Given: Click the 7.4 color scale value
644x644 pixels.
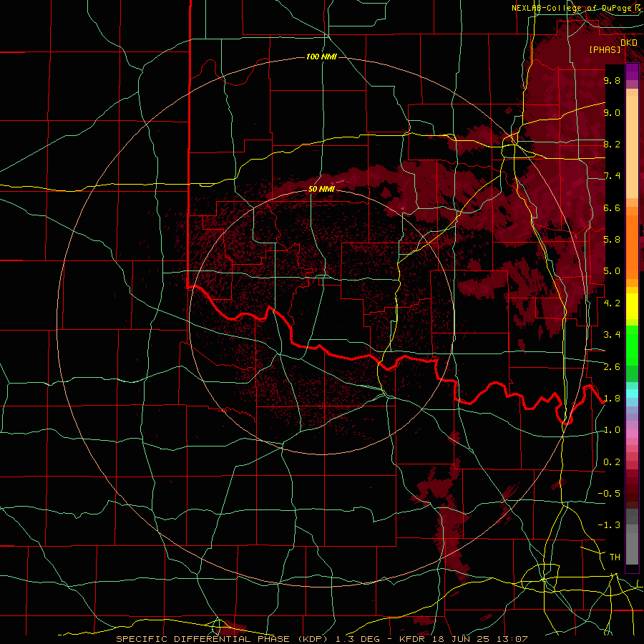Looking at the screenshot, I should (612, 176).
